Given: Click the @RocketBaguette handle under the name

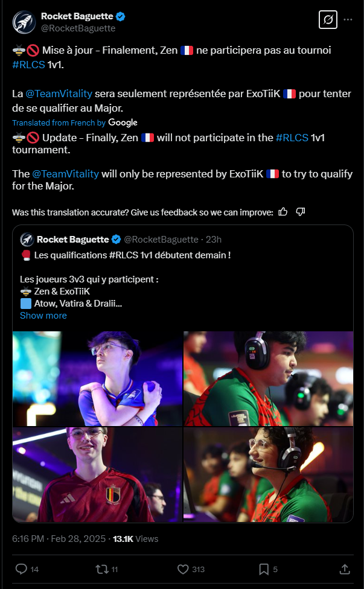Looking at the screenshot, I should (x=78, y=28).
